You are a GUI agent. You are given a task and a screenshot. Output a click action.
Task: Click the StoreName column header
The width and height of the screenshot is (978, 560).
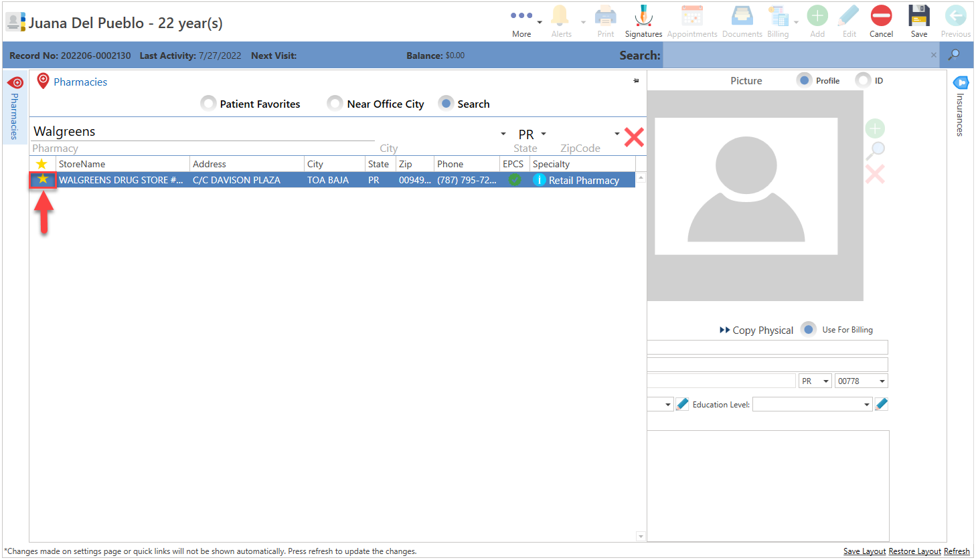click(x=123, y=164)
